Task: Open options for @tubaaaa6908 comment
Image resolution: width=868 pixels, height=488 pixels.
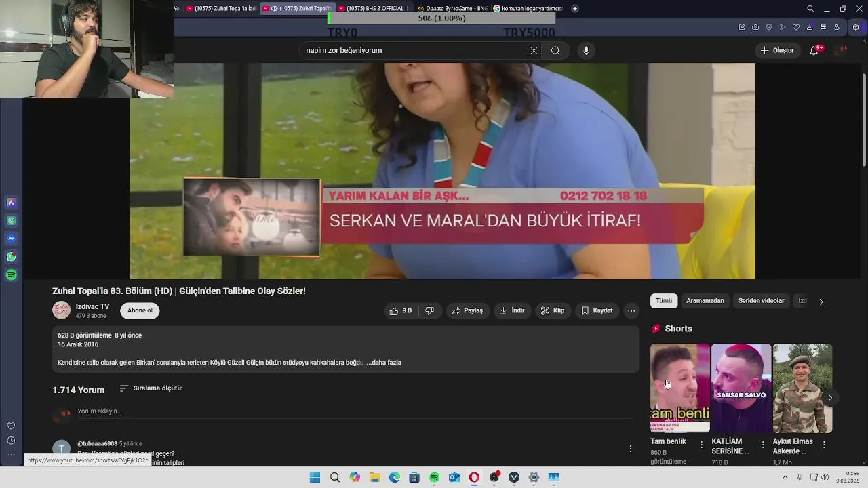Action: [x=631, y=449]
